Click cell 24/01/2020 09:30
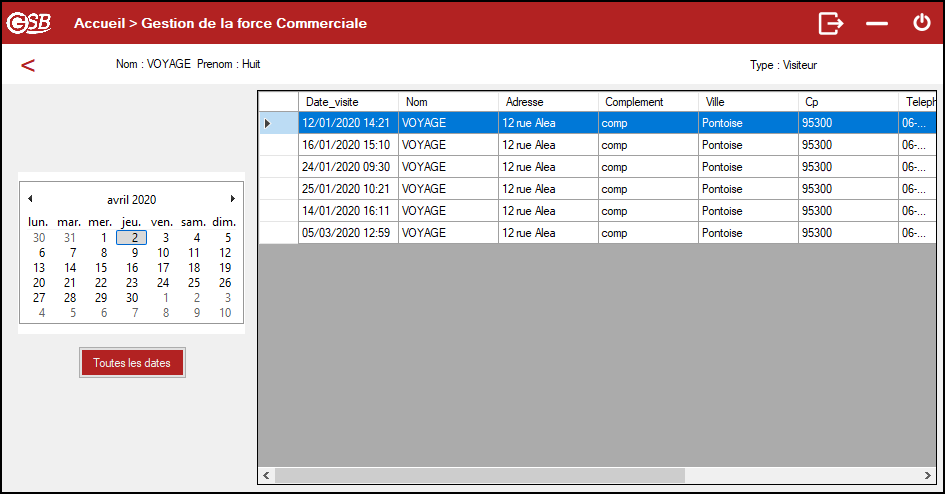The height and width of the screenshot is (494, 945). point(348,167)
